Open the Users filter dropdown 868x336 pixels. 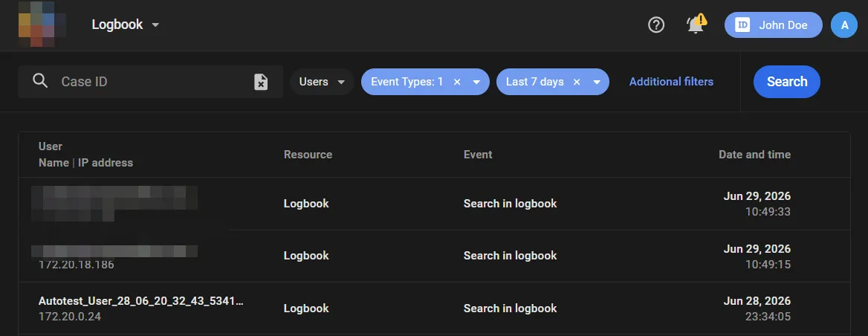pos(323,82)
